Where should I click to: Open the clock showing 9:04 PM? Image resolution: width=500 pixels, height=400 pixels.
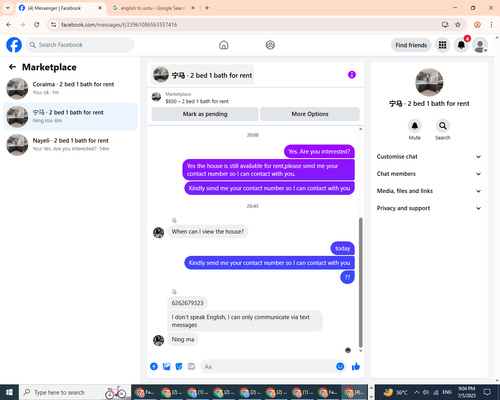click(x=466, y=392)
